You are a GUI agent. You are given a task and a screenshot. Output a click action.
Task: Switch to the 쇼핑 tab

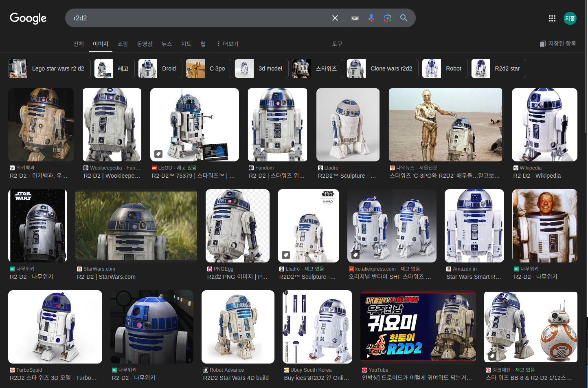tap(123, 44)
